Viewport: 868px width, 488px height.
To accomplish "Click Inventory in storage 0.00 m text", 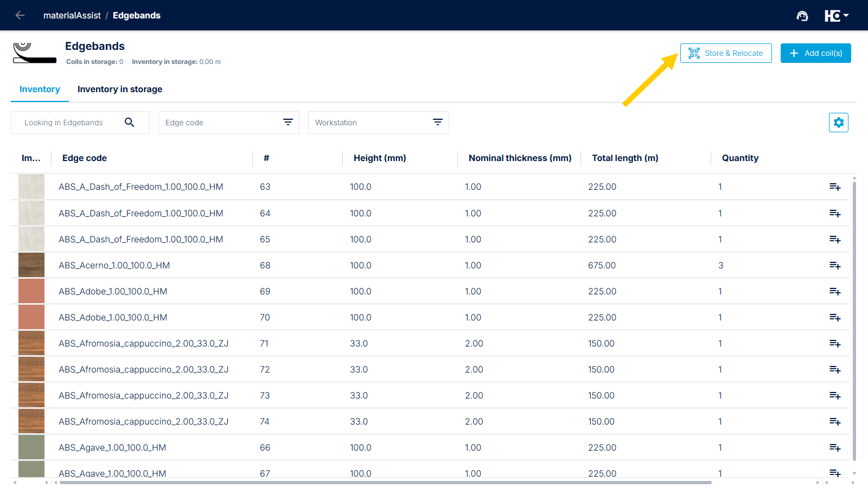I will [176, 62].
